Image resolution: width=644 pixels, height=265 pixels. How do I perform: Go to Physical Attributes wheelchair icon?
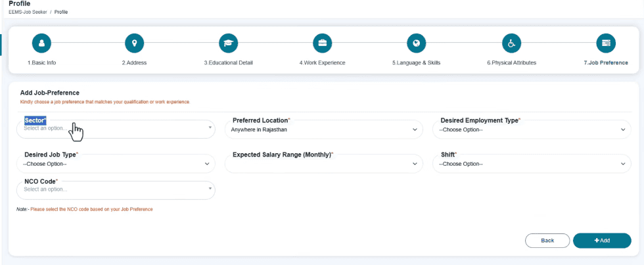coord(512,43)
